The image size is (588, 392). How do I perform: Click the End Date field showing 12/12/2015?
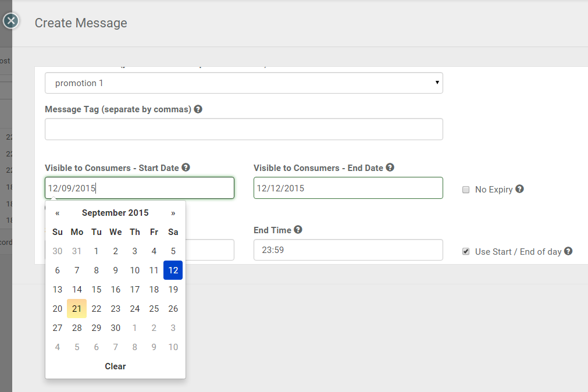tap(348, 187)
